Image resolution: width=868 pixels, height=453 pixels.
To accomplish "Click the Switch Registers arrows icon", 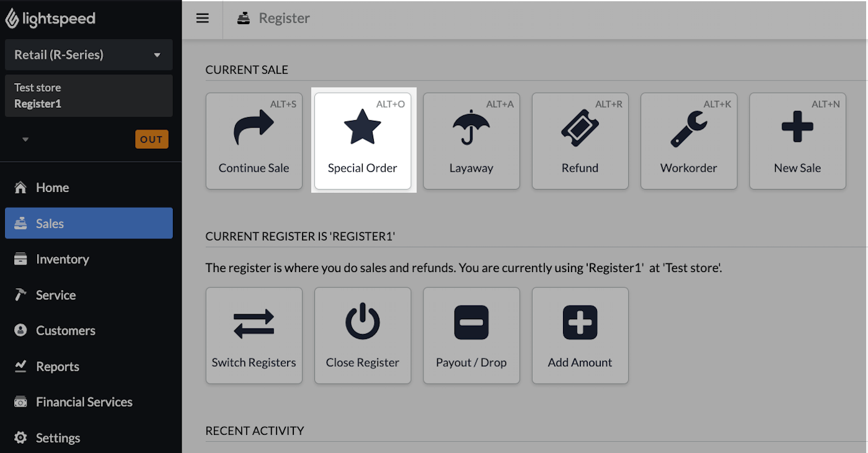I will point(254,335).
